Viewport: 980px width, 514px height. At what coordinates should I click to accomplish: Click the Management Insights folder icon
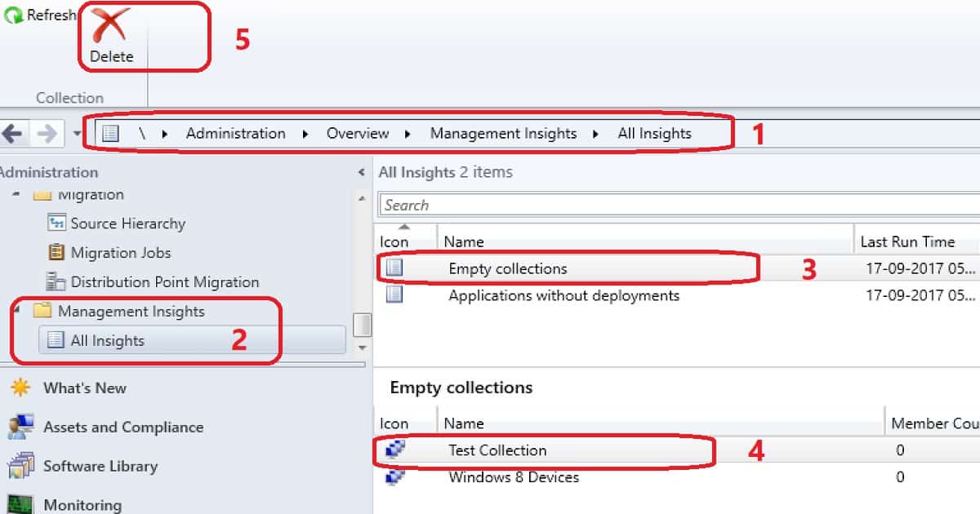coord(42,311)
